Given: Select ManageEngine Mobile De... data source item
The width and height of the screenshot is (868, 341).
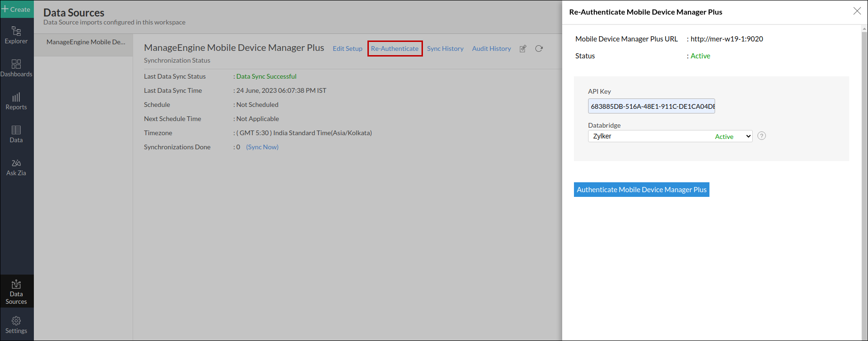Looking at the screenshot, I should [86, 42].
